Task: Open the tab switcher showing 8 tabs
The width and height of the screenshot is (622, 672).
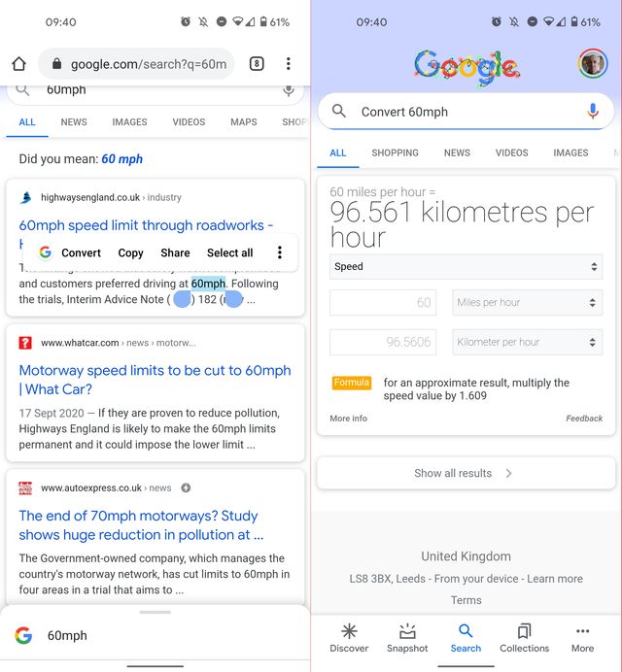Action: pos(257,64)
